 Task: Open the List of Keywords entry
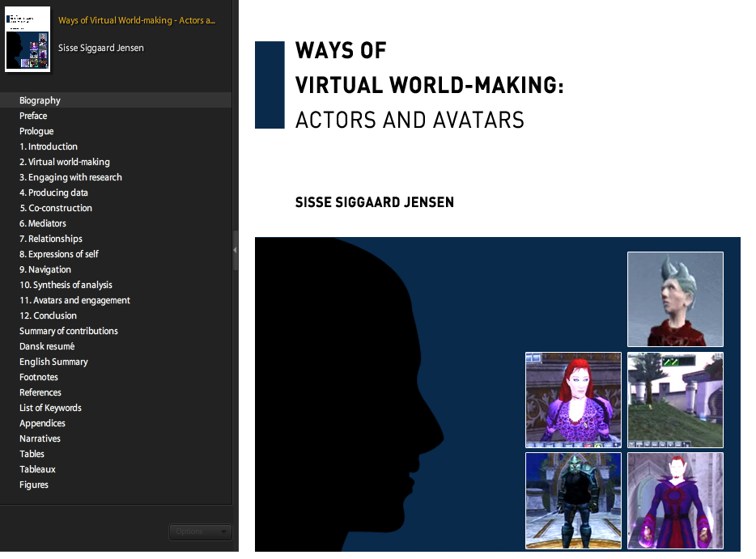pos(50,408)
